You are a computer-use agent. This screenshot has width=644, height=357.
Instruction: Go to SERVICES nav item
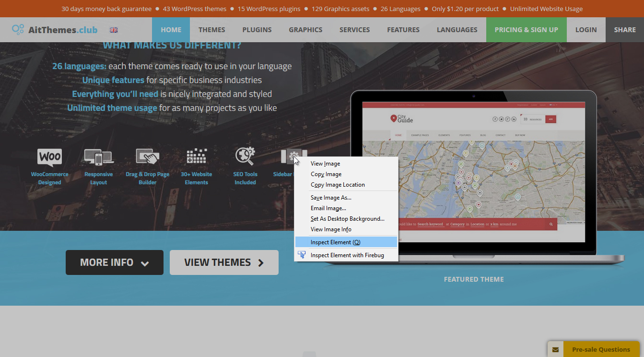point(355,30)
